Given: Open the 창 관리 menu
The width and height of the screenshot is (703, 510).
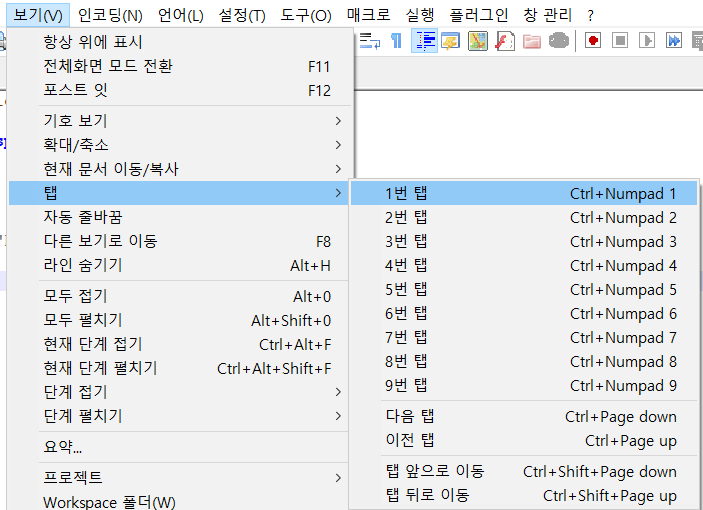Looking at the screenshot, I should [548, 15].
